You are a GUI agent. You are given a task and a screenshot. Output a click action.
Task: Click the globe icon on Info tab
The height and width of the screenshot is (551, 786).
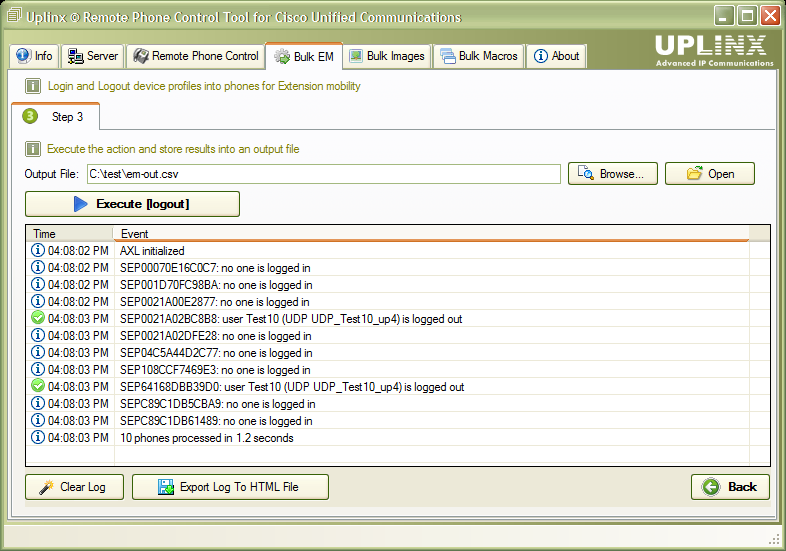pyautogui.click(x=23, y=56)
